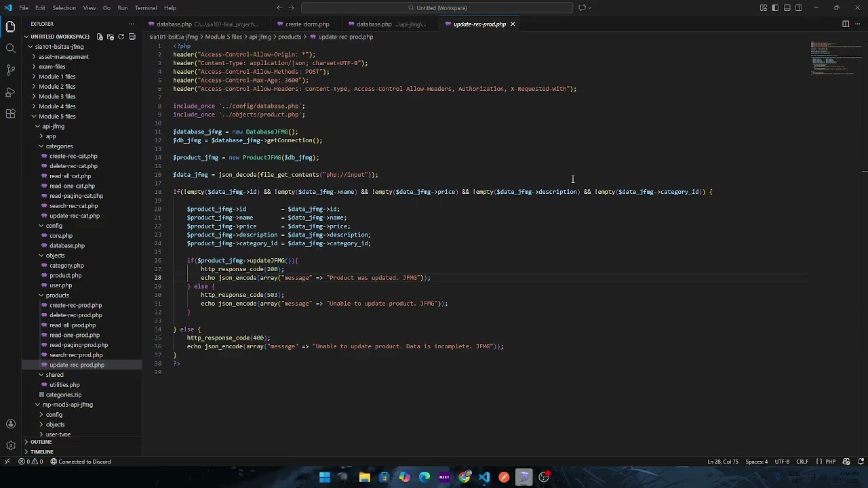This screenshot has height=488, width=868.
Task: Click the command center search box
Action: coord(437,7)
